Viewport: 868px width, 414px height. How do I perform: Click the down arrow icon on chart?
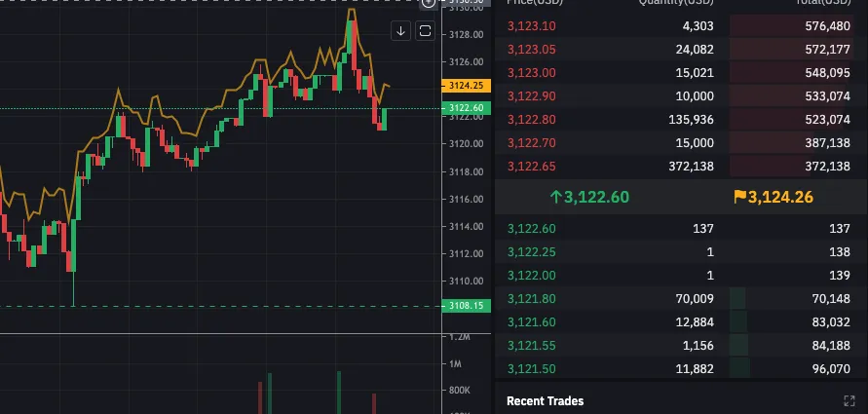pyautogui.click(x=400, y=31)
